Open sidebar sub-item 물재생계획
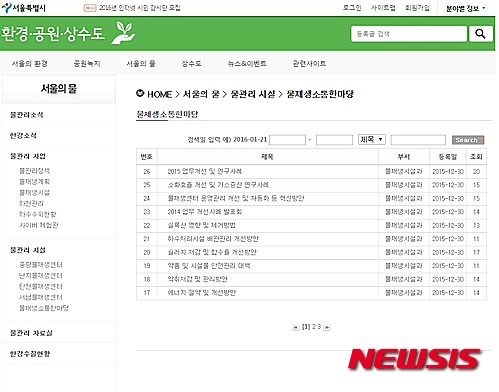499x392 pixels. tap(34, 182)
